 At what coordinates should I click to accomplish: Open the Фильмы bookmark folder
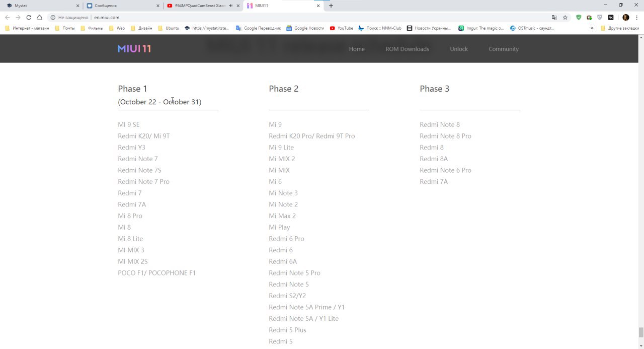(92, 28)
